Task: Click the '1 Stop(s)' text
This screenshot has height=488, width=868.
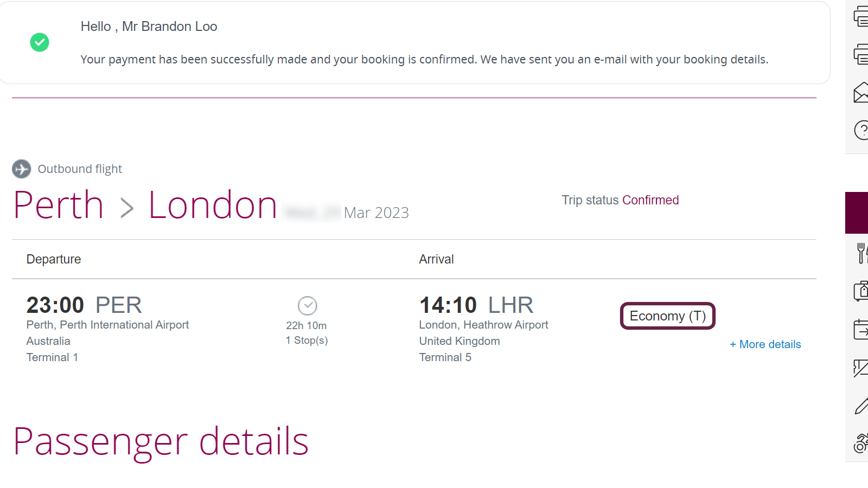Action: 307,341
